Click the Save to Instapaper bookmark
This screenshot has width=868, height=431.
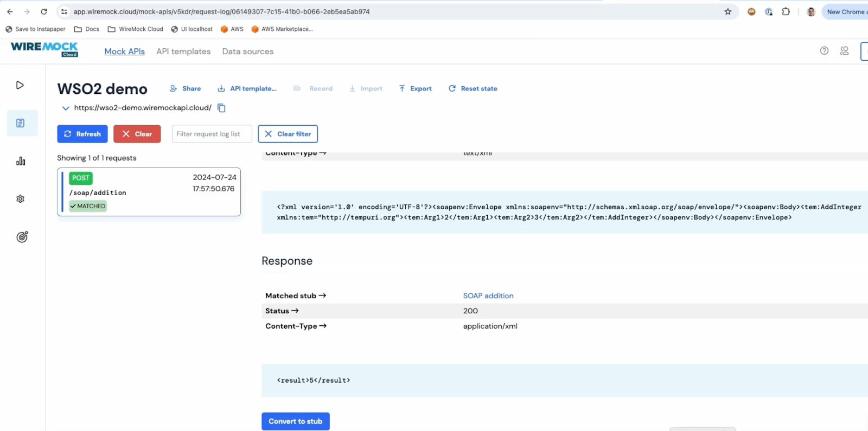[x=35, y=29]
